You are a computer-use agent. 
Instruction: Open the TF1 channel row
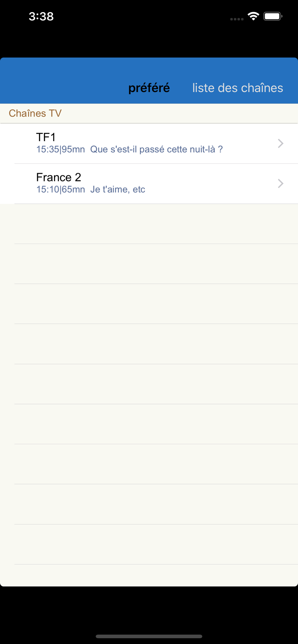click(149, 144)
